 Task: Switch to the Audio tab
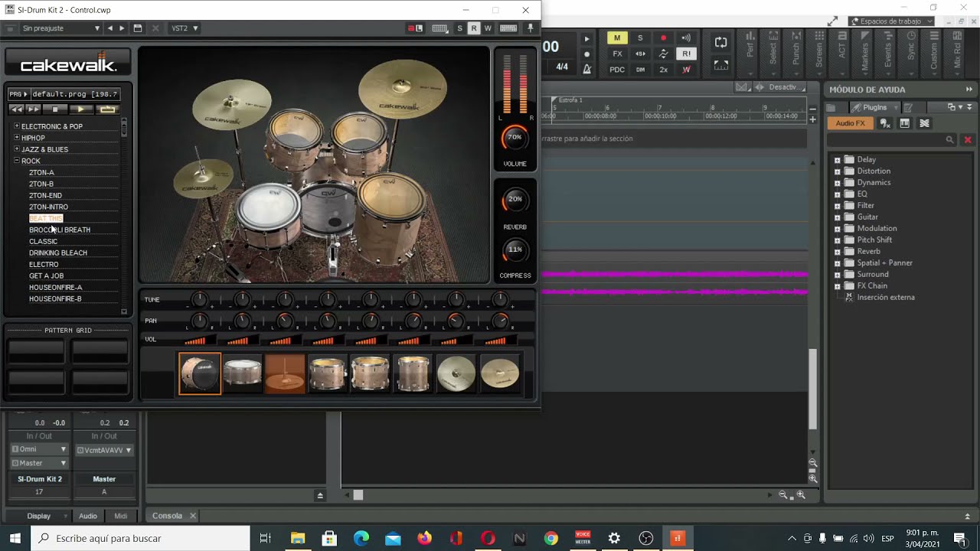[x=88, y=516]
